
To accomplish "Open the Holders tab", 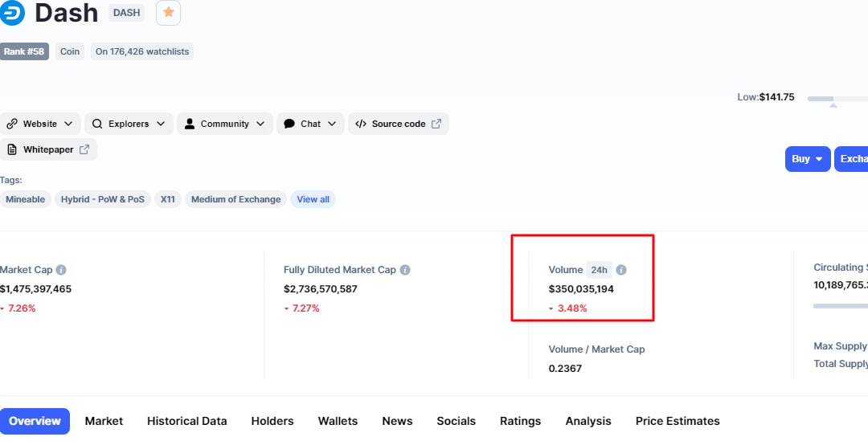I will tap(272, 421).
